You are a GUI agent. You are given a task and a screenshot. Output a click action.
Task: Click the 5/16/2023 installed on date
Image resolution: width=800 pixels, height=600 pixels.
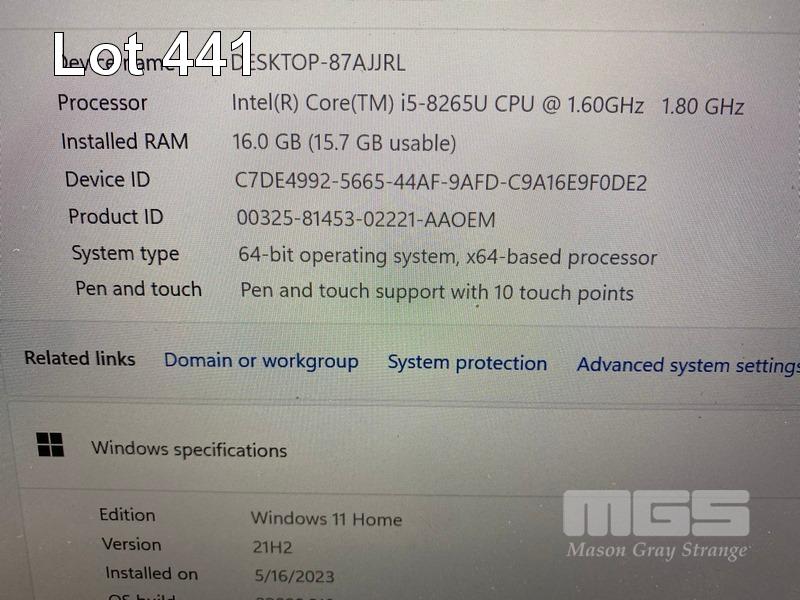pos(294,576)
